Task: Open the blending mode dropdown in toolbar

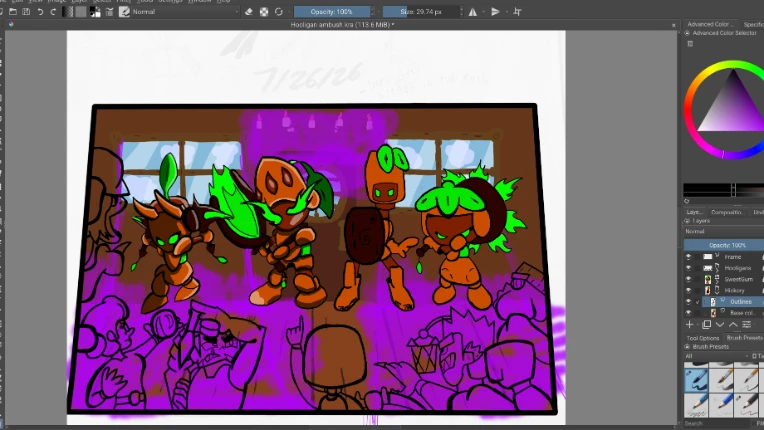Action: click(x=186, y=12)
